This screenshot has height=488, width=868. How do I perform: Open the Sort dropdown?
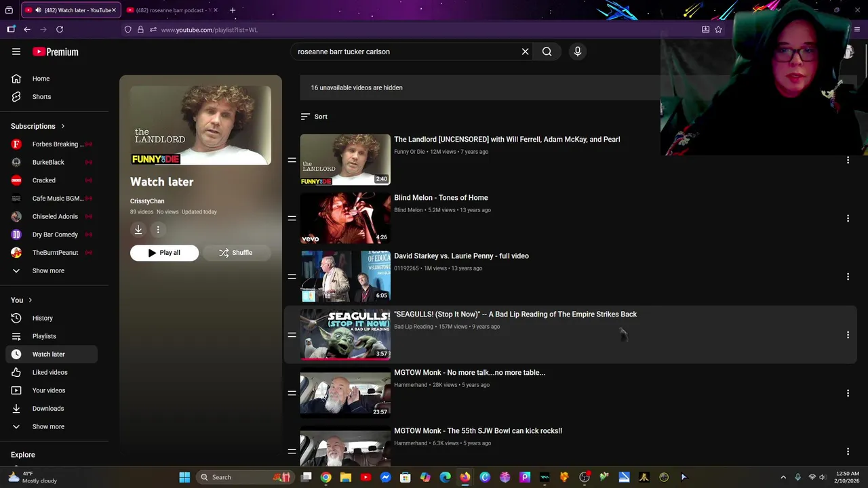click(x=314, y=117)
